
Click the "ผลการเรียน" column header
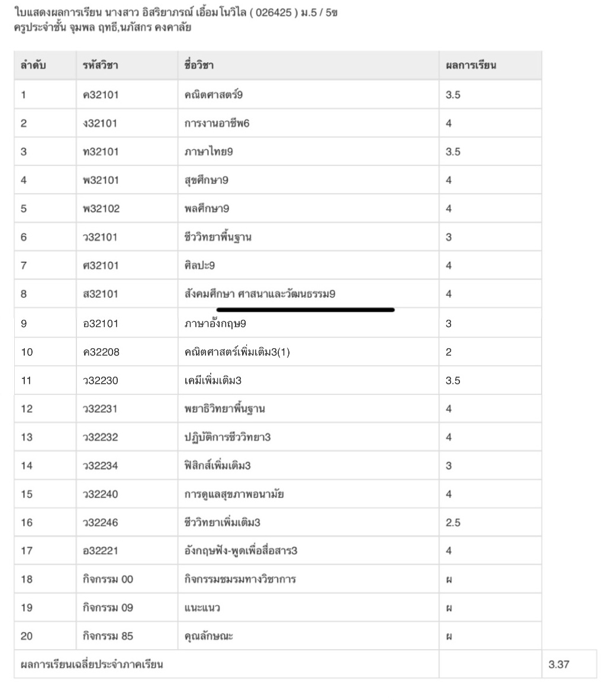(471, 66)
